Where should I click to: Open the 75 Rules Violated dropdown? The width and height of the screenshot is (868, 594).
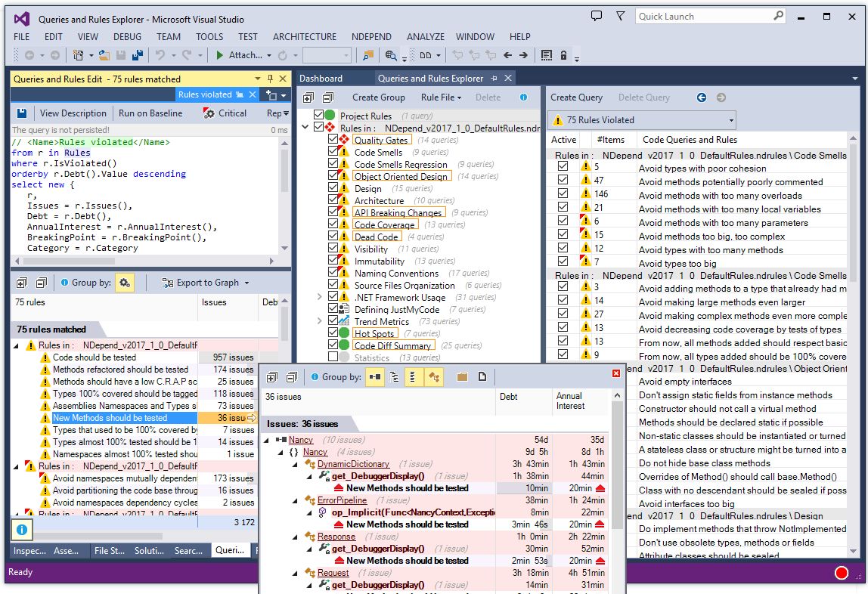click(643, 120)
